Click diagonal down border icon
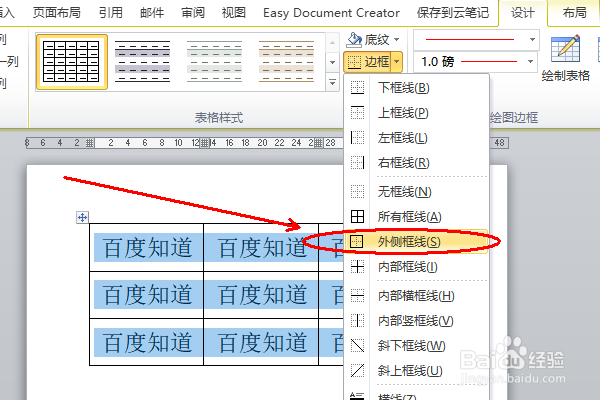600x400 pixels. [x=357, y=345]
